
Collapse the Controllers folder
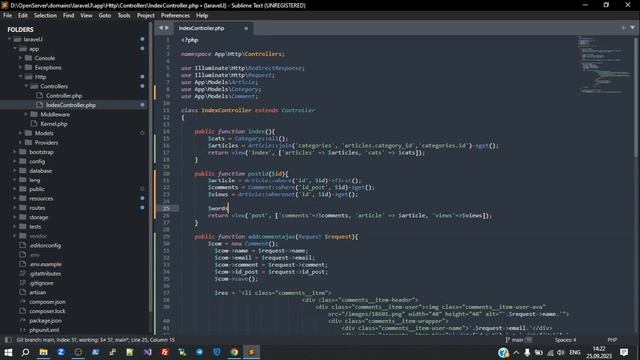[x=27, y=86]
